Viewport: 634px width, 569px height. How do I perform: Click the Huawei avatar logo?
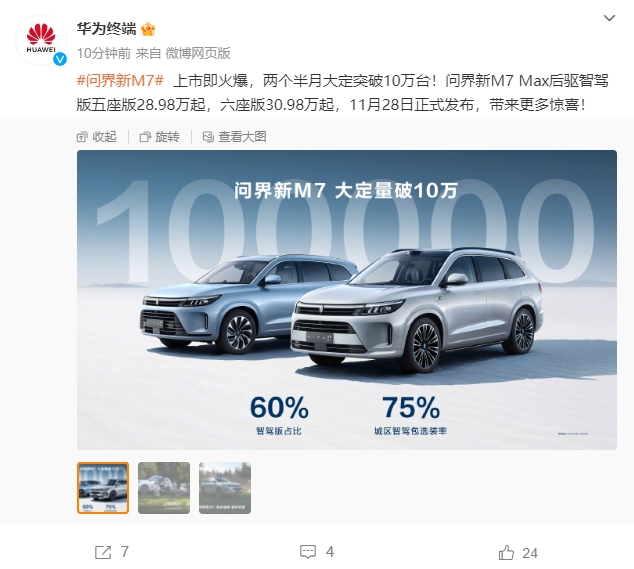click(x=41, y=40)
